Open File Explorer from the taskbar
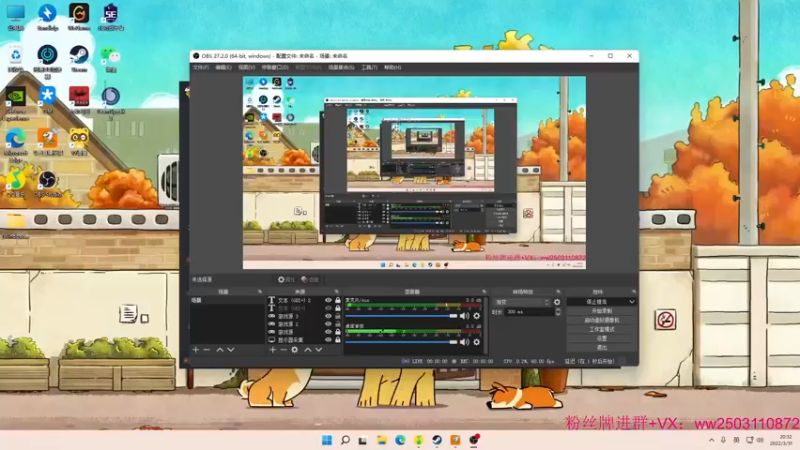 coord(382,440)
